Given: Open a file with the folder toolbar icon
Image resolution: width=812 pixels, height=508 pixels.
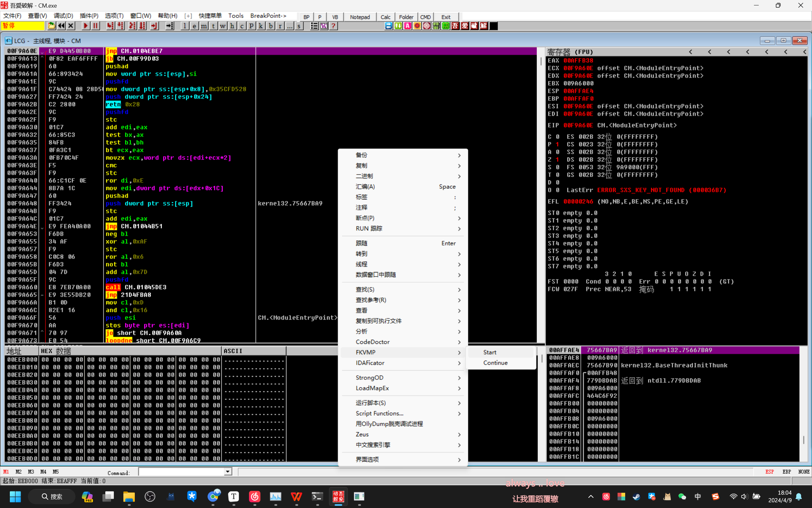Looking at the screenshot, I should coord(51,26).
